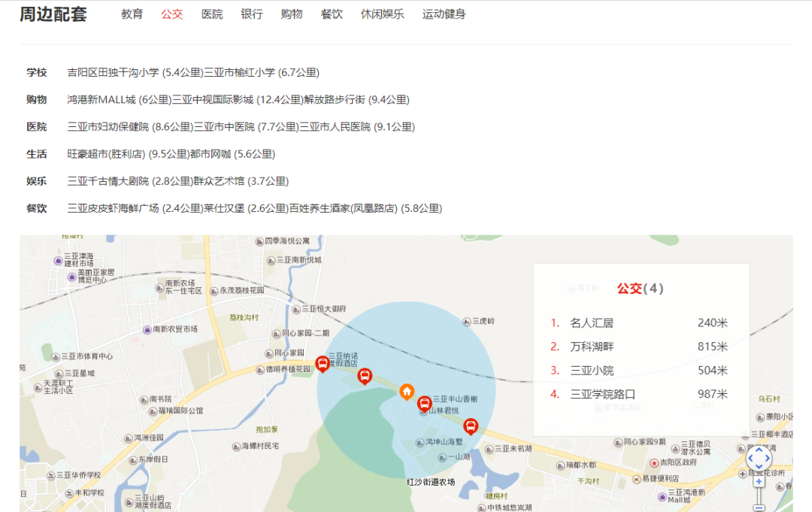This screenshot has width=812, height=512.
Task: Open the 医院 tab
Action: pos(212,14)
